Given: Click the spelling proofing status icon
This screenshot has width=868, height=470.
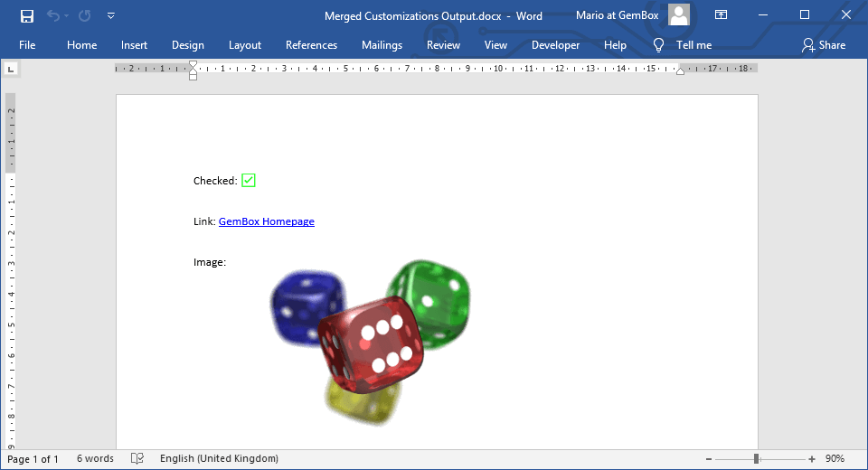Looking at the screenshot, I should (x=137, y=458).
